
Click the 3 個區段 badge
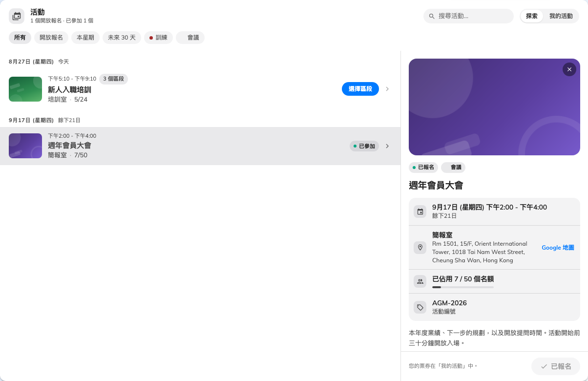(x=113, y=79)
